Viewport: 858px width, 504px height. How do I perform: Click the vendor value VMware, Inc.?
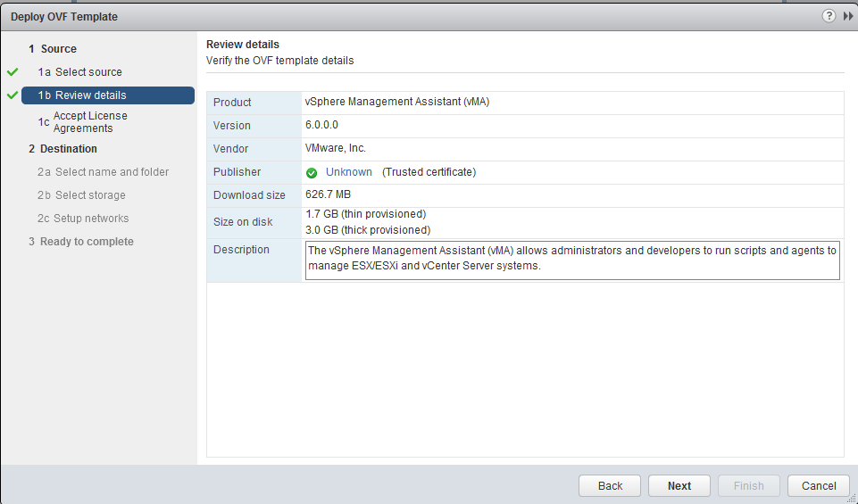click(336, 148)
